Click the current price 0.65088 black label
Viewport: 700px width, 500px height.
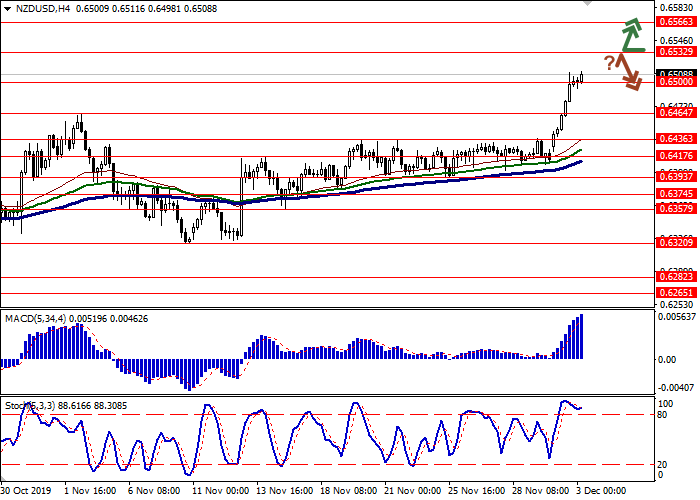tap(676, 73)
